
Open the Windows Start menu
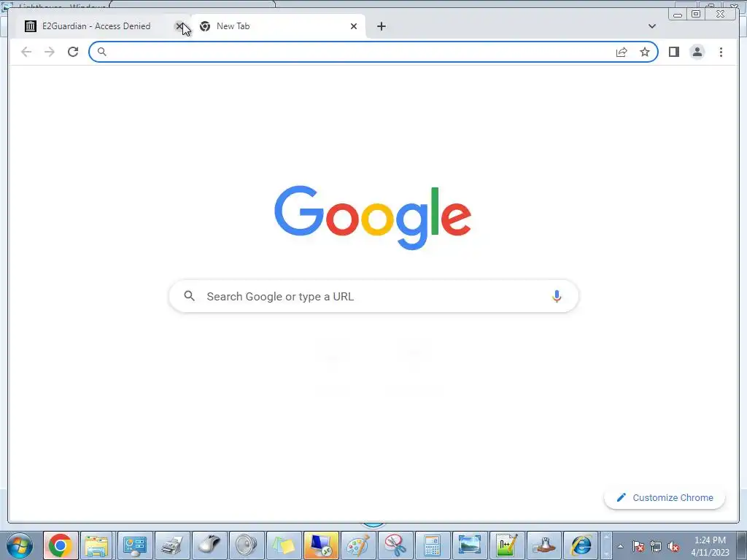(x=20, y=545)
